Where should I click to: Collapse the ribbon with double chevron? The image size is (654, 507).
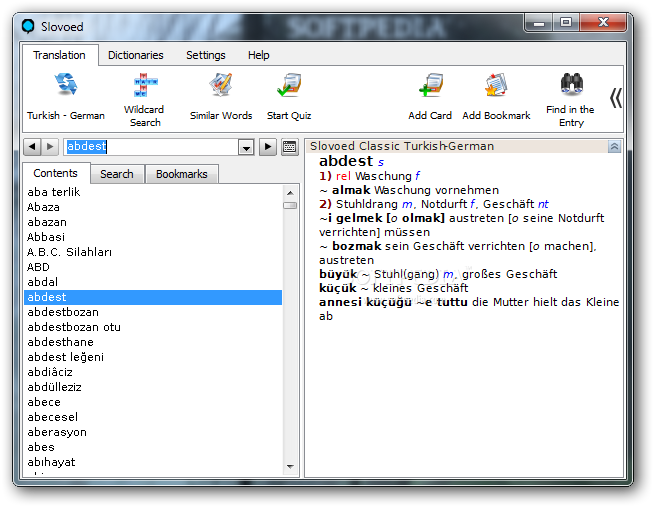point(616,98)
